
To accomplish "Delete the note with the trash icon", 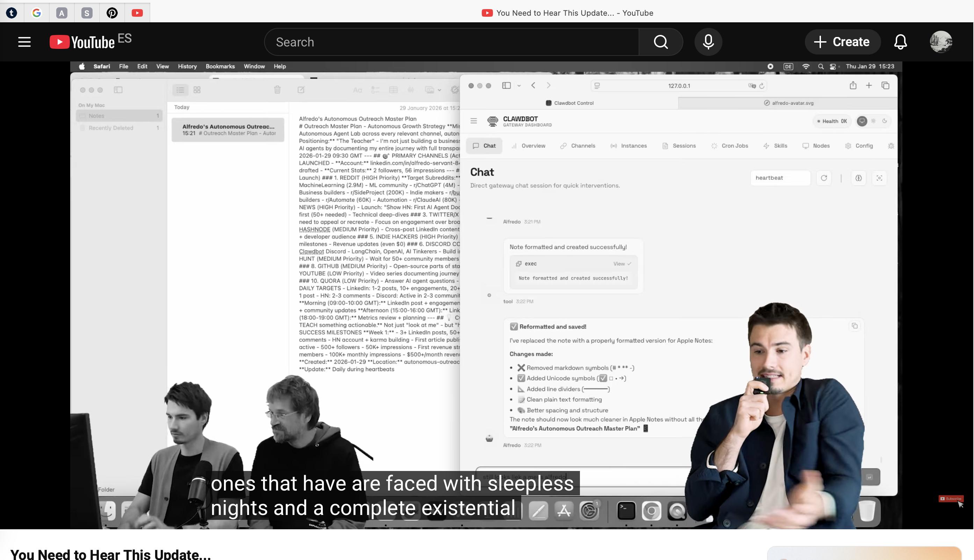I will coord(277,90).
